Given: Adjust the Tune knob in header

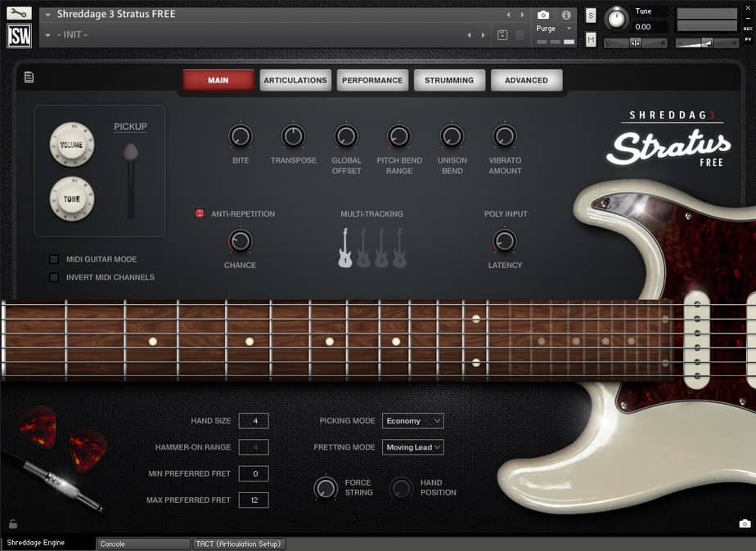Looking at the screenshot, I should coord(616,20).
